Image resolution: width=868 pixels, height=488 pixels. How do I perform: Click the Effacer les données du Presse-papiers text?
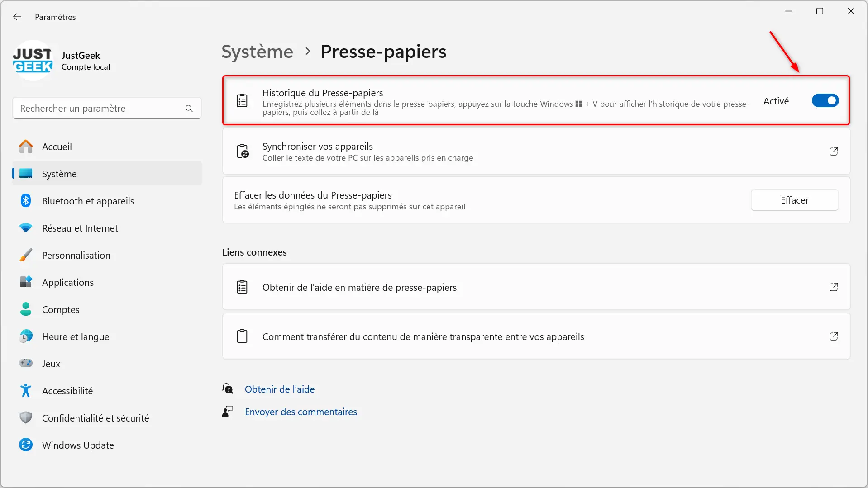[313, 195]
